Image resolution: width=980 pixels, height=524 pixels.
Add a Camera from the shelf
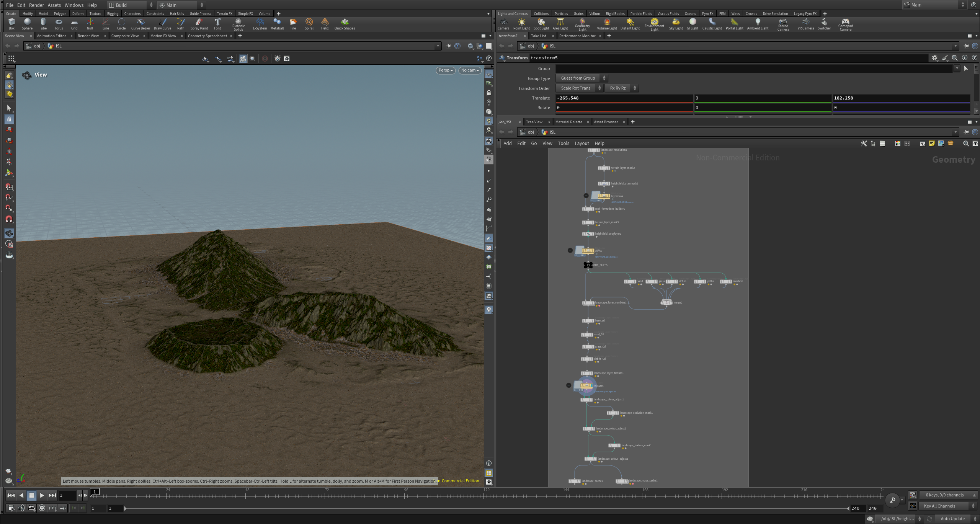(x=503, y=24)
